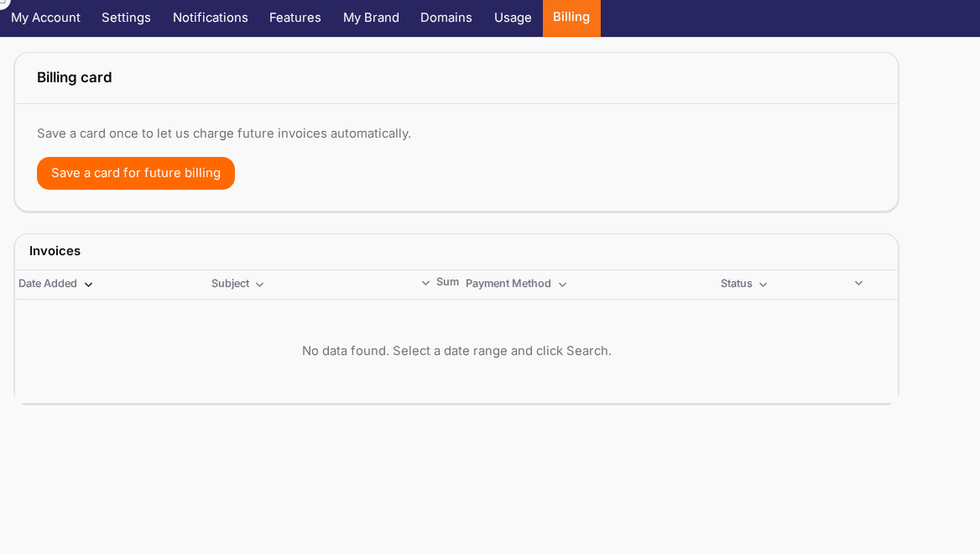Screen dimensions: 980x554
Task: Open the Features tab
Action: (295, 18)
